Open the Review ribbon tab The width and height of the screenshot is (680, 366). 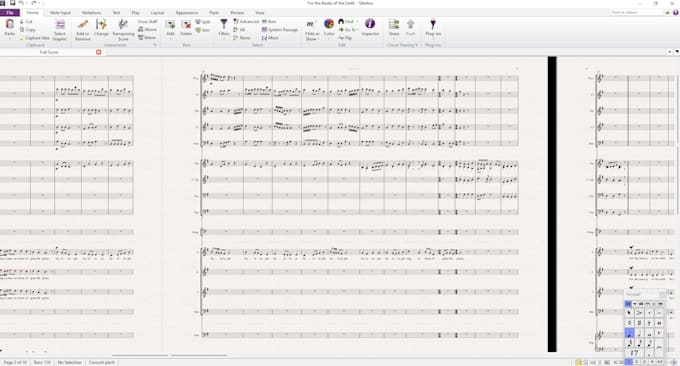(x=237, y=13)
